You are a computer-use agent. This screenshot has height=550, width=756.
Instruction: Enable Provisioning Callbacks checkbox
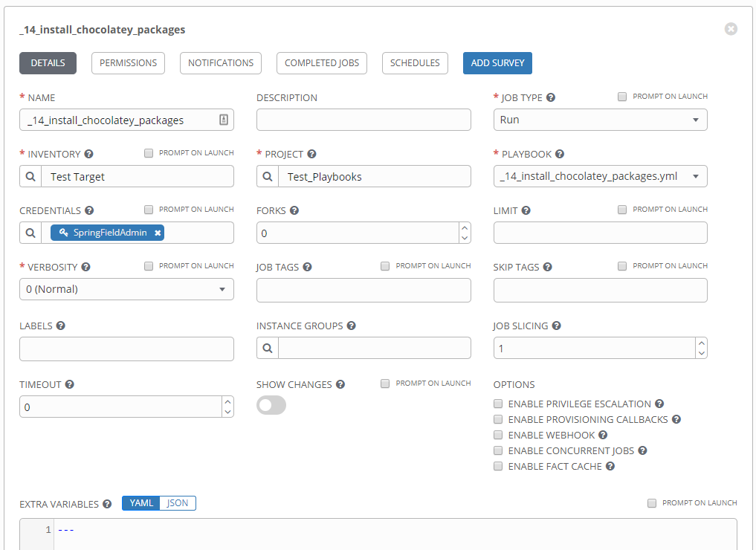498,419
